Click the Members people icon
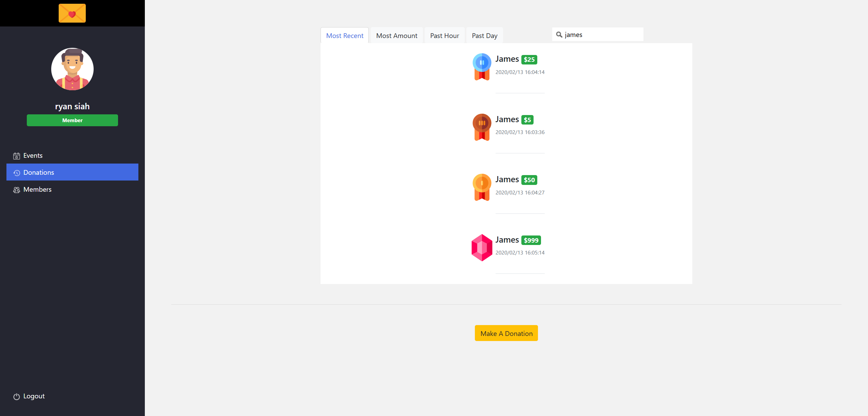 17,190
